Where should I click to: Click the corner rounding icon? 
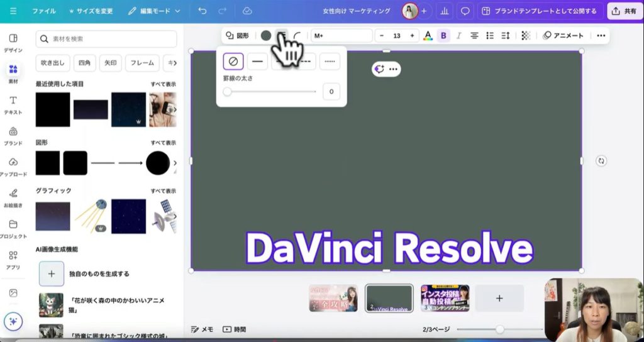pyautogui.click(x=297, y=36)
